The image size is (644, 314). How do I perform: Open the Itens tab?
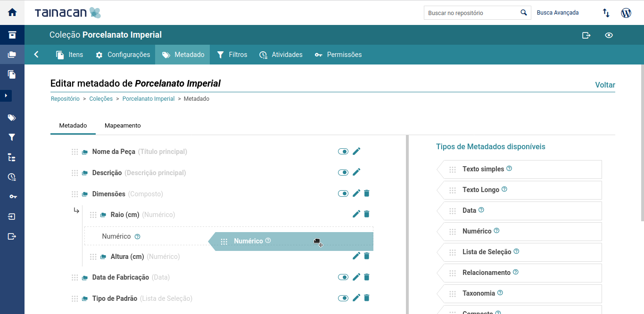[x=69, y=55]
